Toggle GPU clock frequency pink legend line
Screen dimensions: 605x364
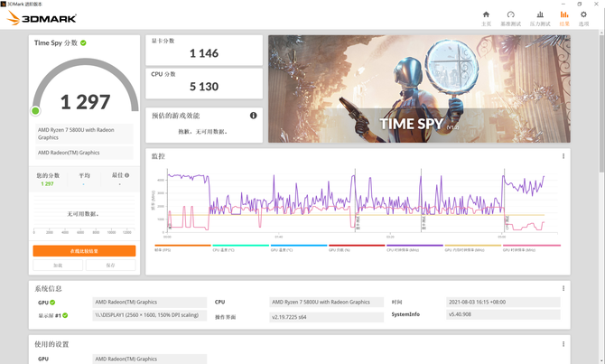tap(531, 247)
